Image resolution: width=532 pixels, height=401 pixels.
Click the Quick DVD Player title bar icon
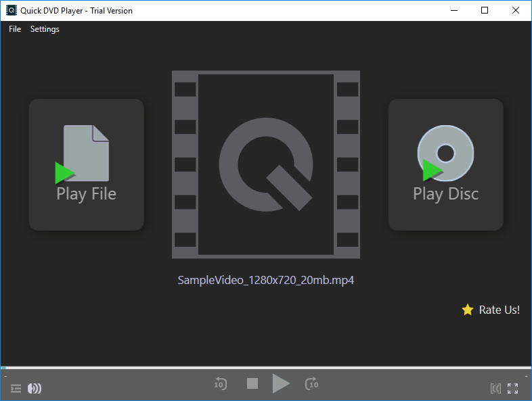click(12, 11)
